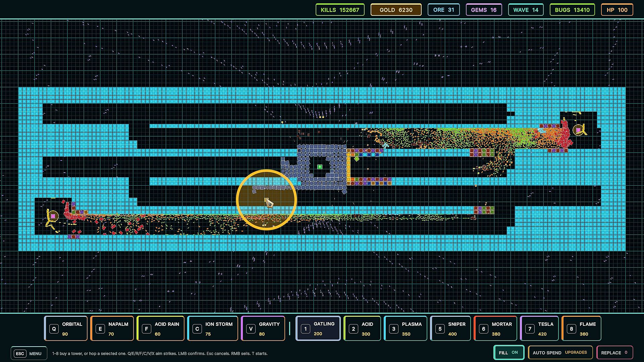Choose the Mortar tower
The height and width of the screenshot is (362, 644).
(x=495, y=328)
